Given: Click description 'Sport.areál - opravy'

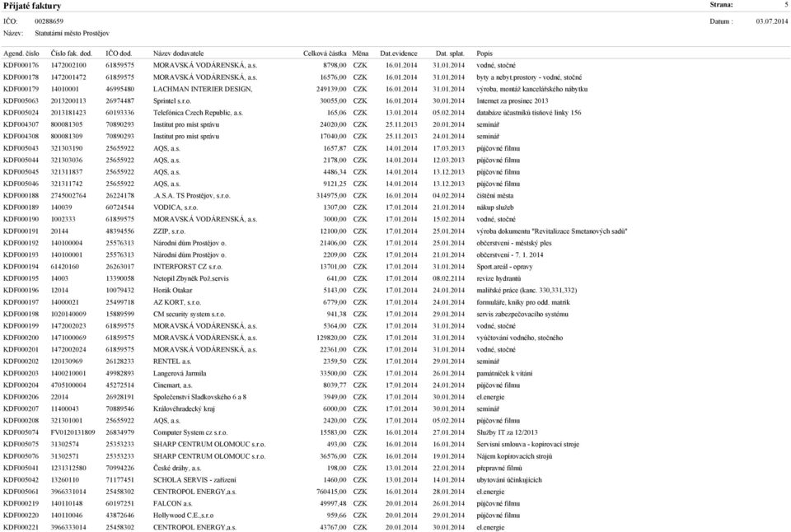Looking at the screenshot, I should [504, 267].
